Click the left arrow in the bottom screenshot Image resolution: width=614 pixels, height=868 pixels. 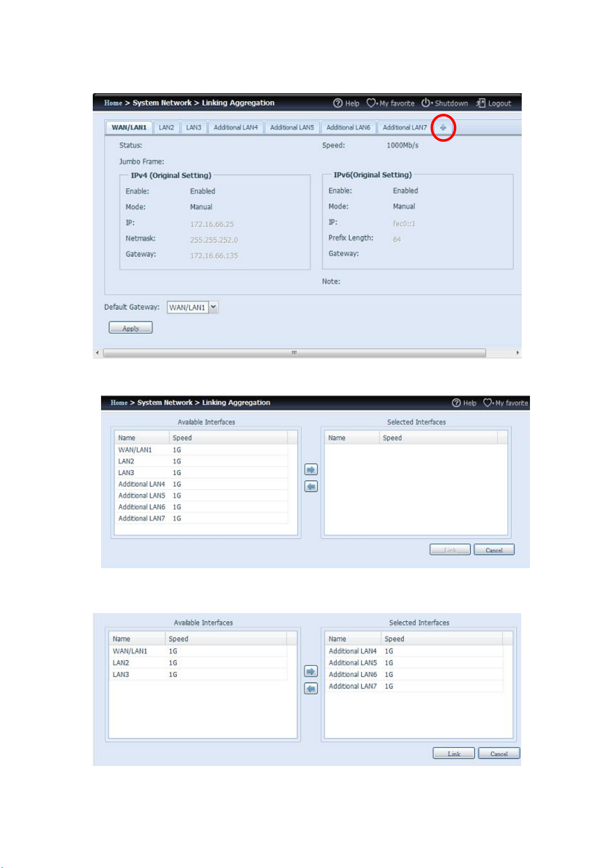point(311,688)
